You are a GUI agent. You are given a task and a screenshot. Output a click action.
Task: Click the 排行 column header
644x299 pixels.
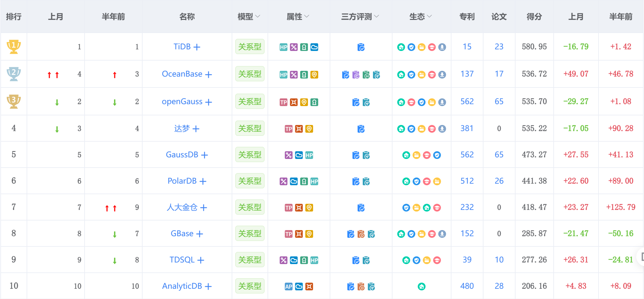point(14,17)
